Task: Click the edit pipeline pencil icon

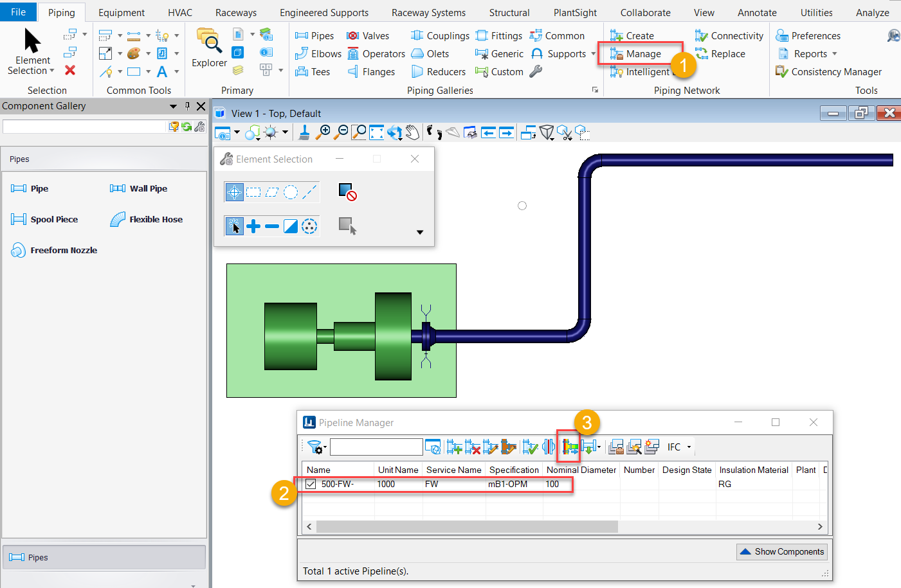Action: click(x=491, y=447)
